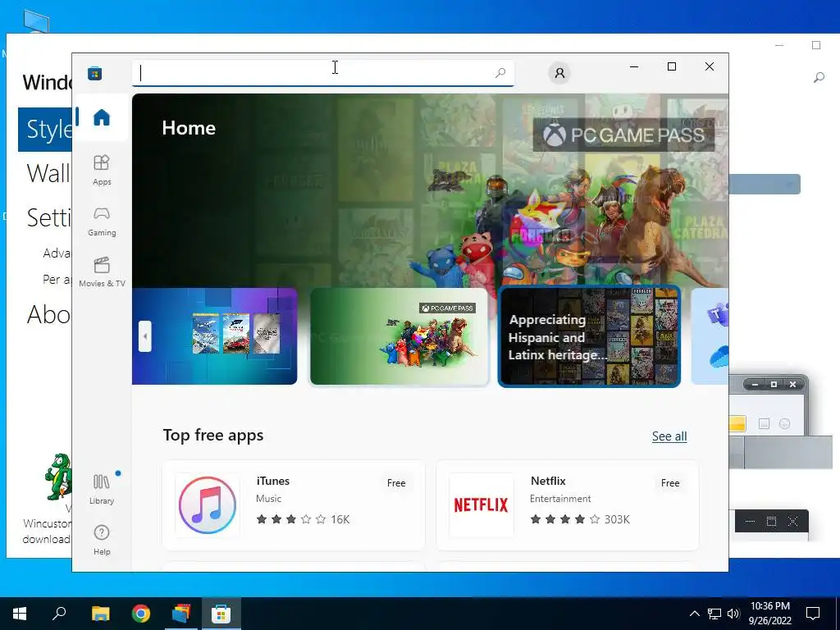Click the Microsoft Store logo icon
The image size is (840, 630).
[x=95, y=73]
